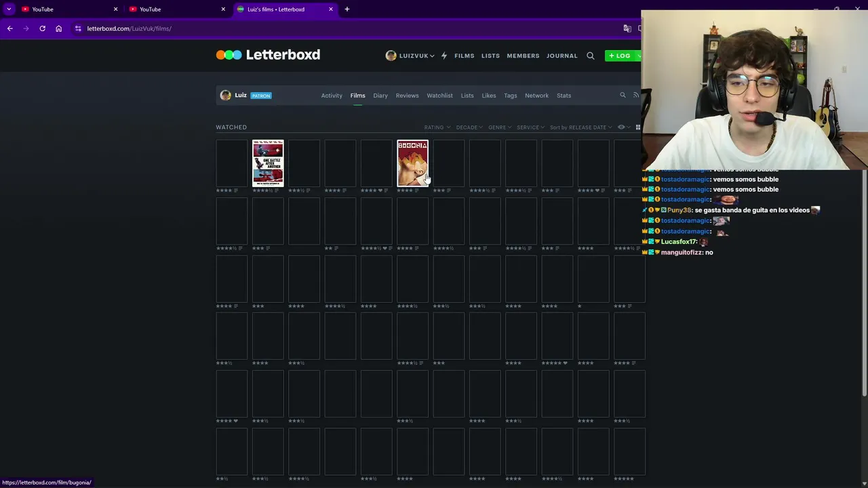Go back using the browser back arrow

[9, 28]
